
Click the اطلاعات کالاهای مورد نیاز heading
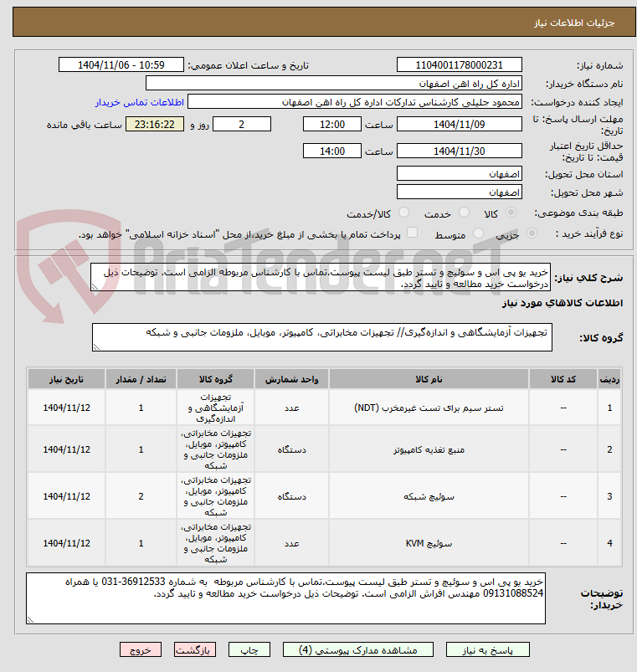click(563, 303)
